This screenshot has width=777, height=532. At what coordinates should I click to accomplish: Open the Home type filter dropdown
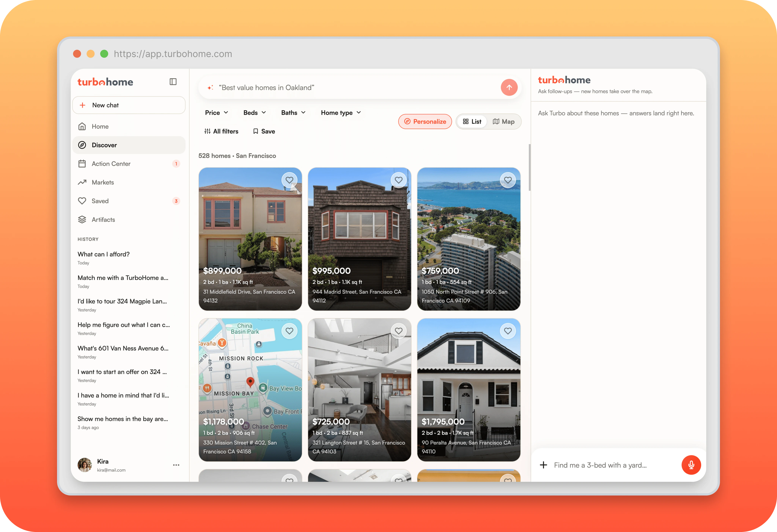coord(341,113)
